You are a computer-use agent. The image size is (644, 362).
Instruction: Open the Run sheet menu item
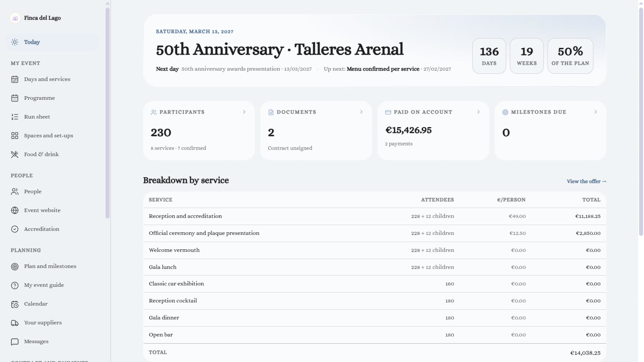(x=53, y=117)
